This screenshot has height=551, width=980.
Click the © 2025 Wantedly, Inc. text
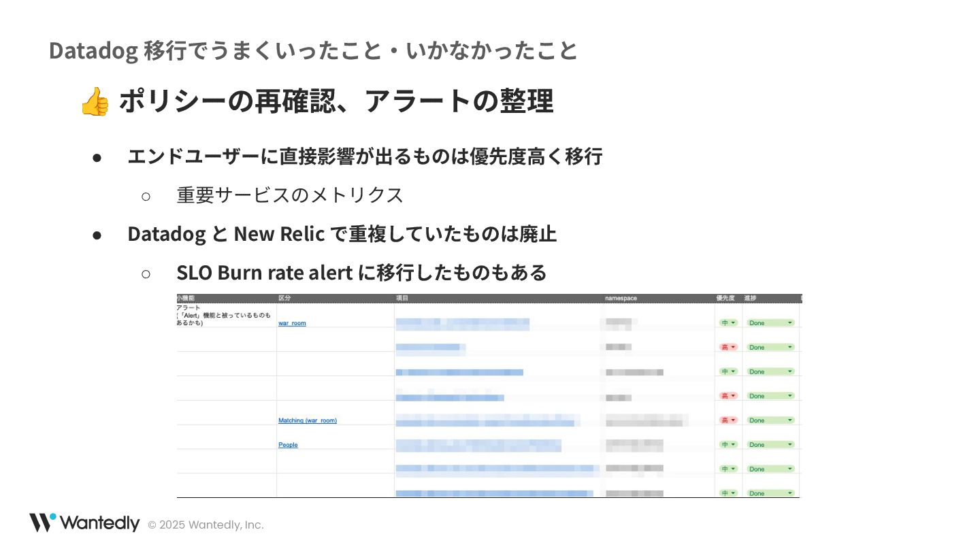[206, 525]
